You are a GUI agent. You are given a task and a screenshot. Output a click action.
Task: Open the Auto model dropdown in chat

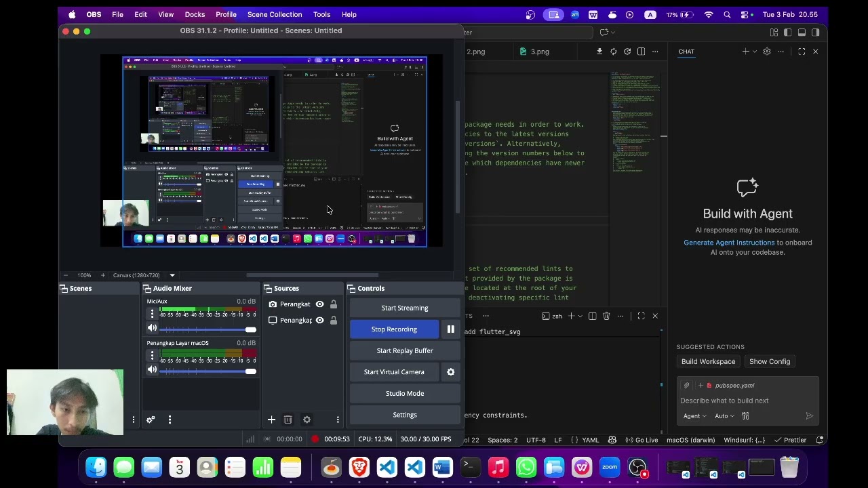[x=724, y=416]
